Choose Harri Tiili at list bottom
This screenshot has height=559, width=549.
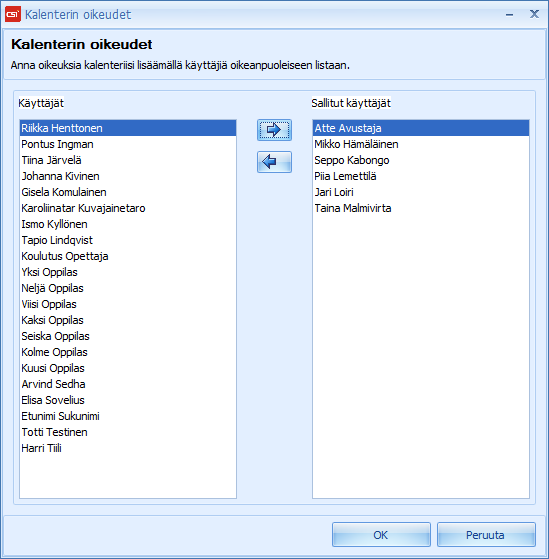click(128, 448)
